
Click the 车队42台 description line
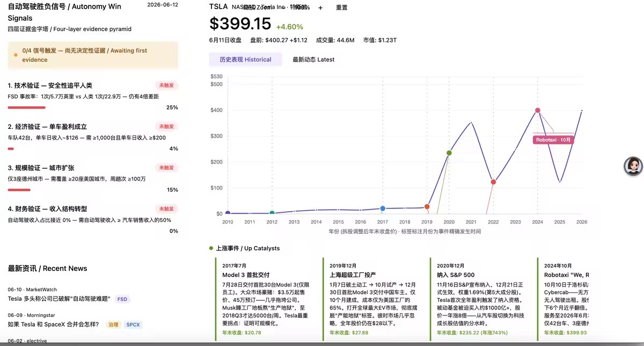[87, 138]
